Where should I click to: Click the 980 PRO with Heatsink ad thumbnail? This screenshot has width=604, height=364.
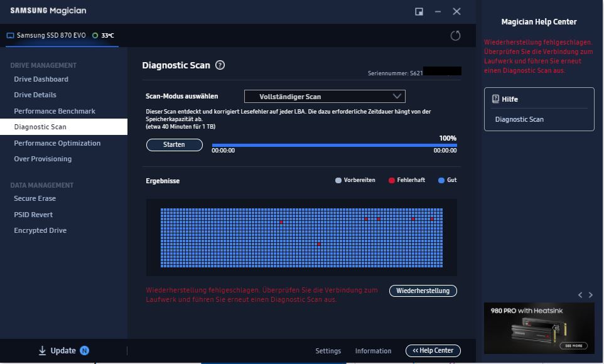[x=539, y=328]
